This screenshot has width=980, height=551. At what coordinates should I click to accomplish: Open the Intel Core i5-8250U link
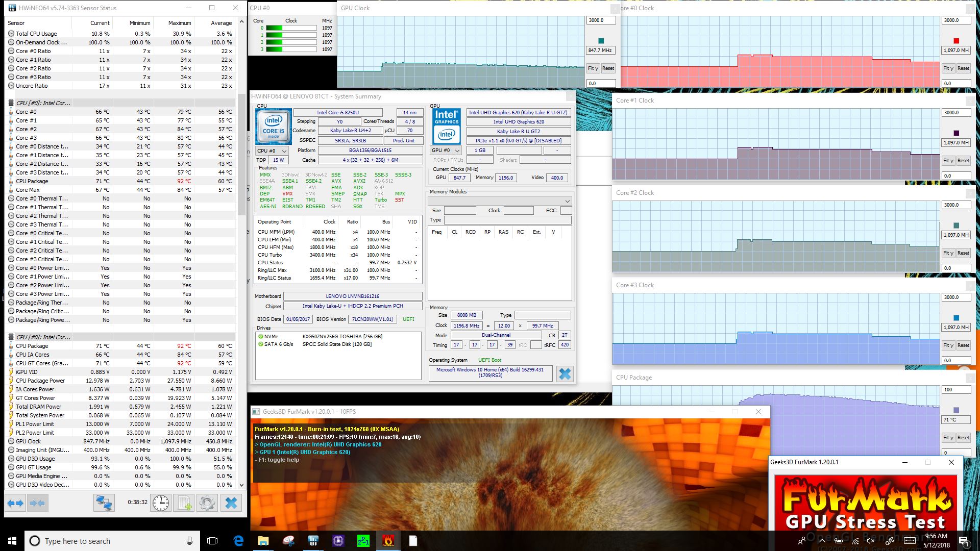point(337,113)
